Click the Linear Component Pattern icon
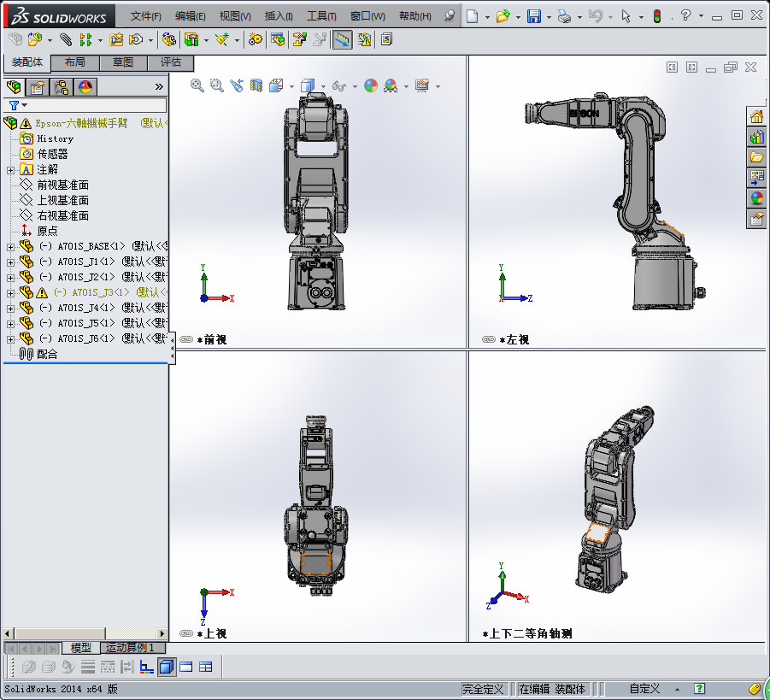 click(86, 39)
